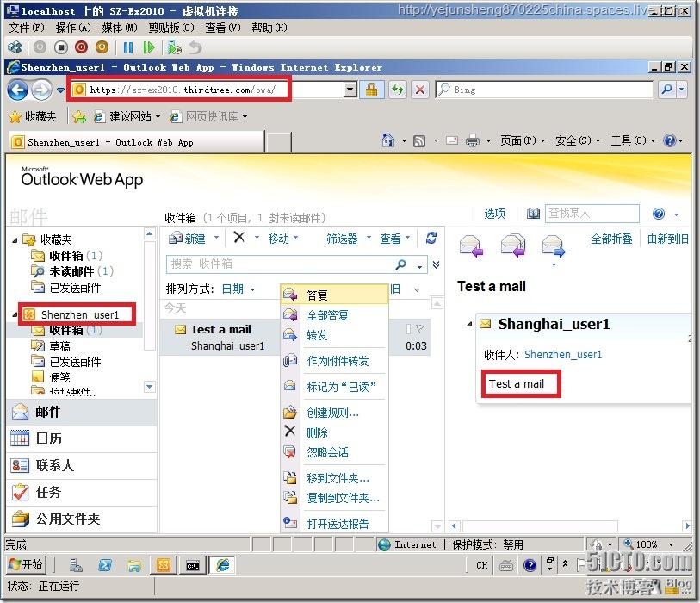Click the reply all icon in the reading pane

coord(513,246)
